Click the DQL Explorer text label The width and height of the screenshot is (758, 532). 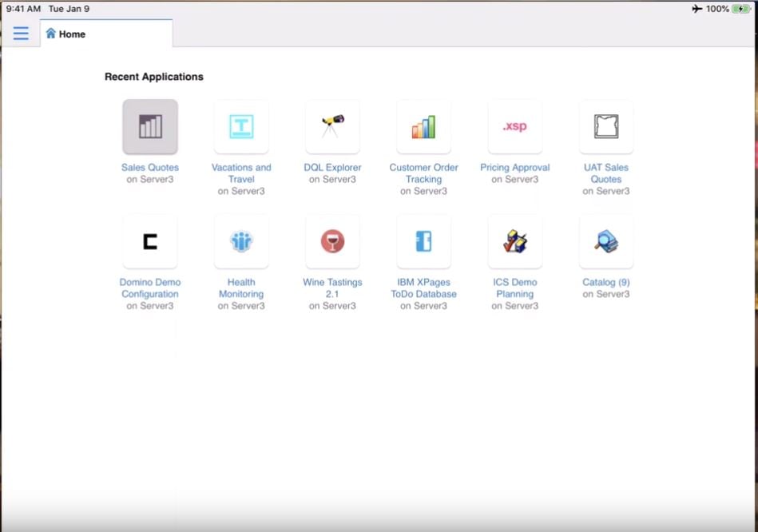click(x=332, y=168)
